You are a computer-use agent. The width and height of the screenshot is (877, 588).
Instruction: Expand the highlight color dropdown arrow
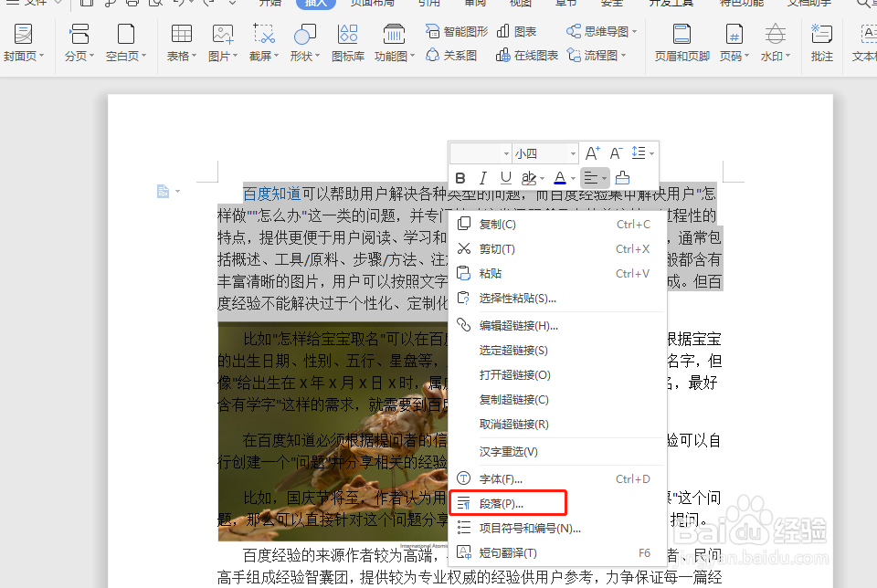coord(542,180)
